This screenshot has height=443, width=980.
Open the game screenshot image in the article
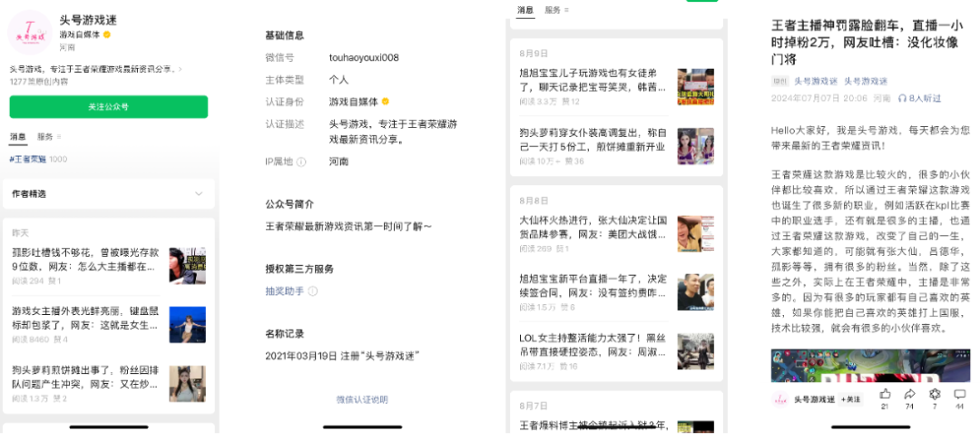tap(870, 365)
